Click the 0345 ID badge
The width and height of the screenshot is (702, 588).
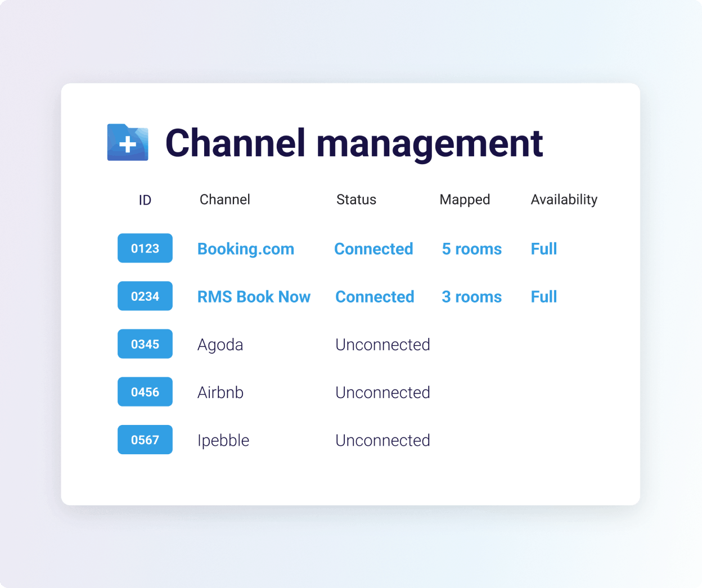pyautogui.click(x=145, y=343)
